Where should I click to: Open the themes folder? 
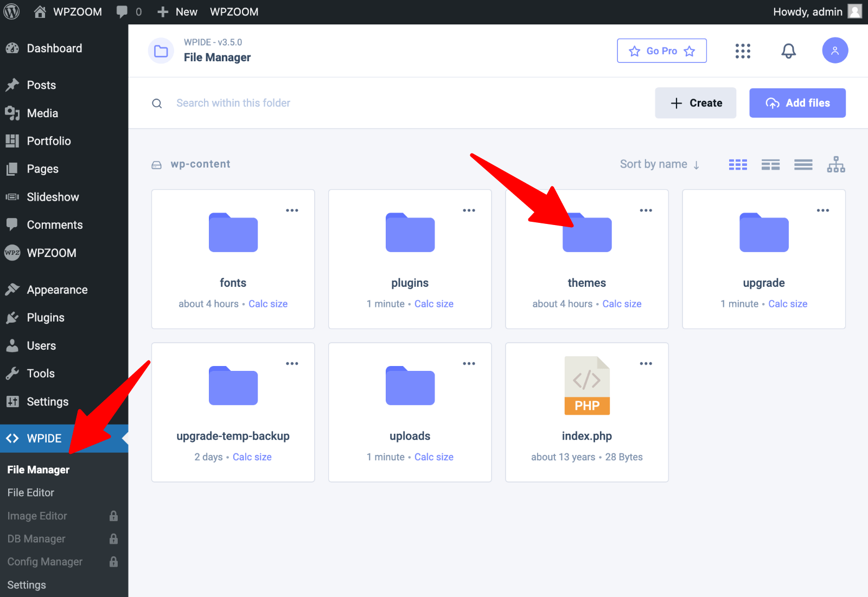coord(587,233)
